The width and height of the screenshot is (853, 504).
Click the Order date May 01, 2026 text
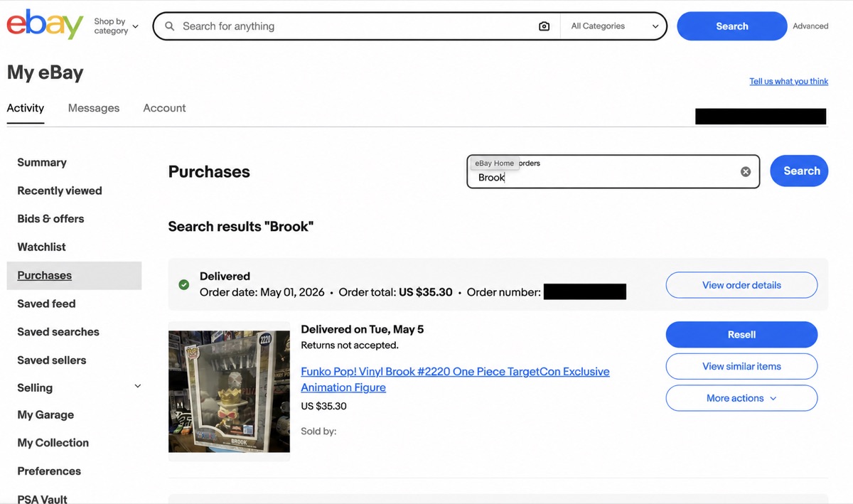tap(262, 292)
